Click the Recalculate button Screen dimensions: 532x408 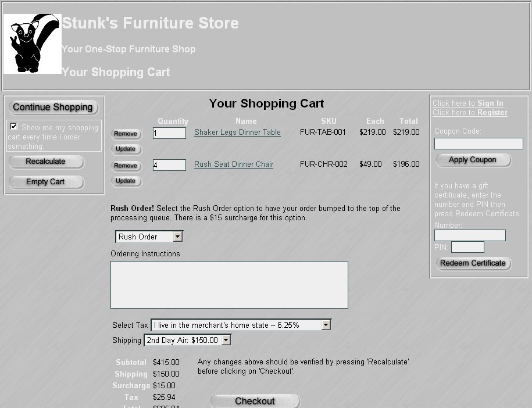click(46, 162)
